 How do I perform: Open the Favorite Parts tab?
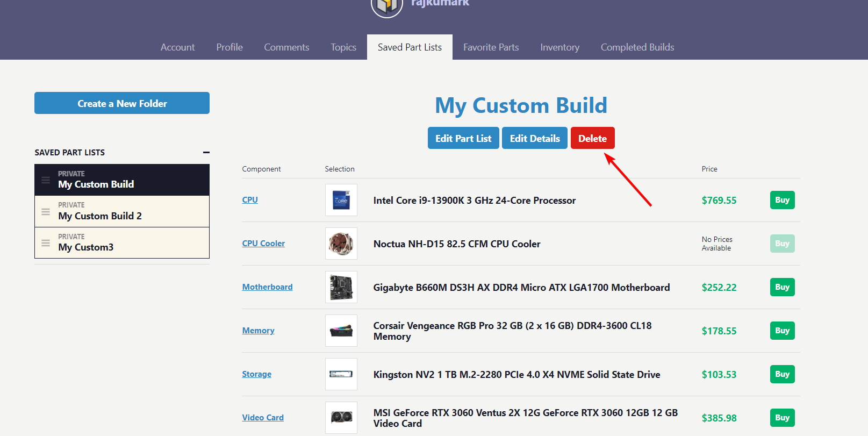[491, 47]
